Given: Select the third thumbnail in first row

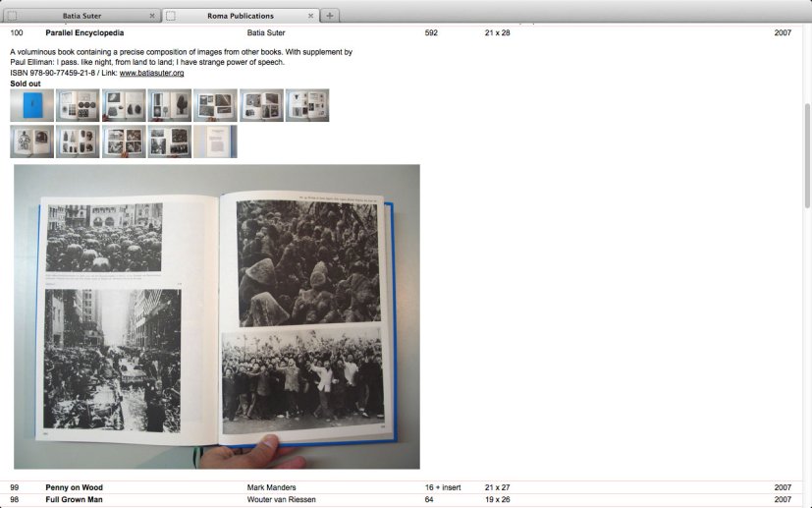Looking at the screenshot, I should pos(124,105).
